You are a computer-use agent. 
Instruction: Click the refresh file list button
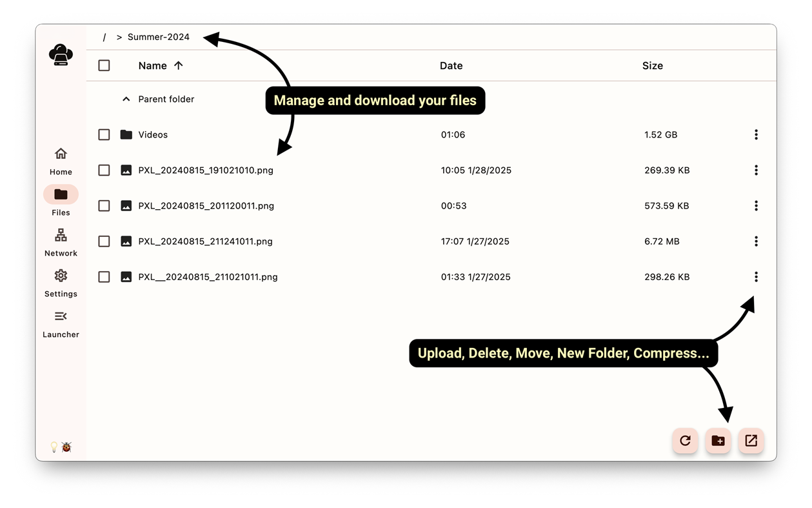pos(685,440)
